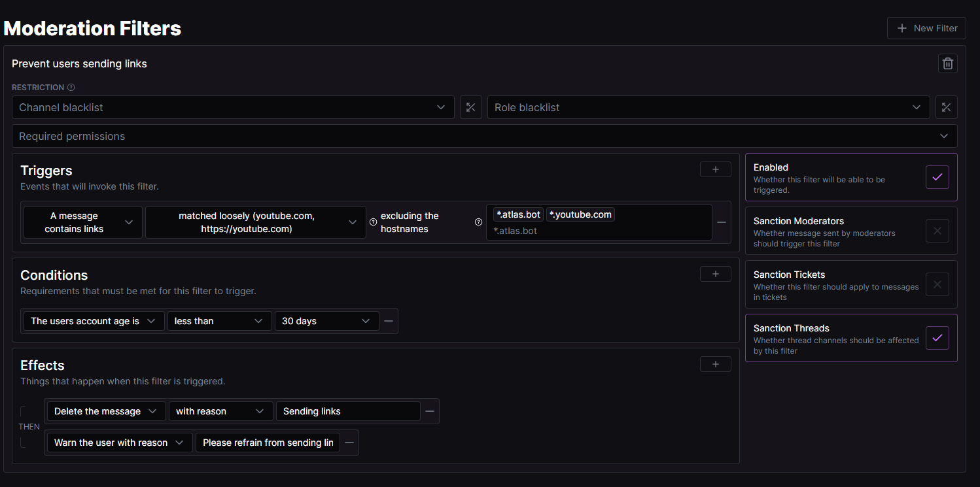The image size is (980, 487).
Task: Add a new trigger with plus icon
Action: pos(715,169)
